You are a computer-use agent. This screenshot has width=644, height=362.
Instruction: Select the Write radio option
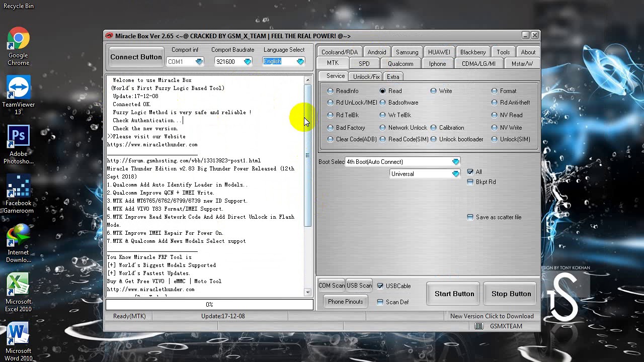coord(441,91)
